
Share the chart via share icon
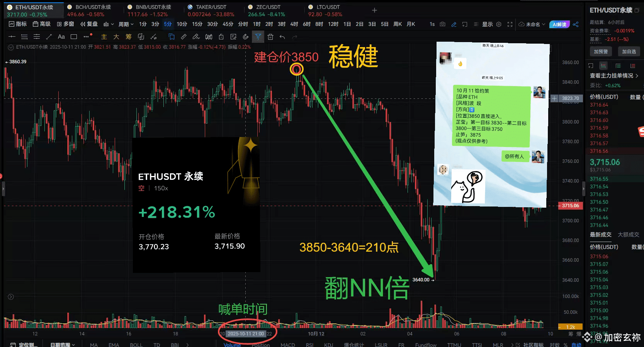pyautogui.click(x=576, y=24)
